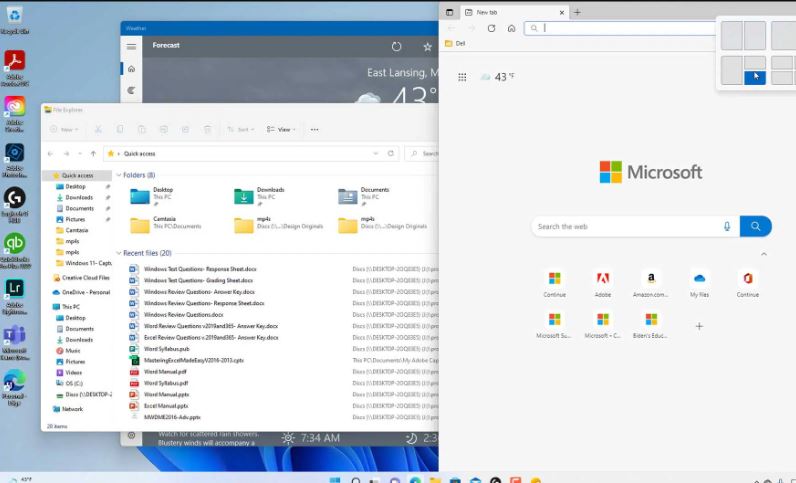The image size is (796, 483).
Task: Click the Edge browser refresh icon
Action: [491, 28]
